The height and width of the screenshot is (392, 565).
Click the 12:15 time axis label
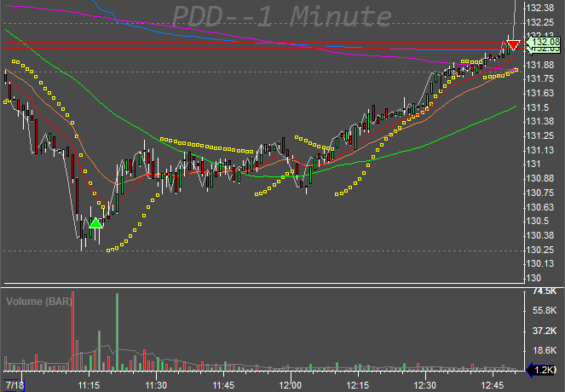click(357, 385)
